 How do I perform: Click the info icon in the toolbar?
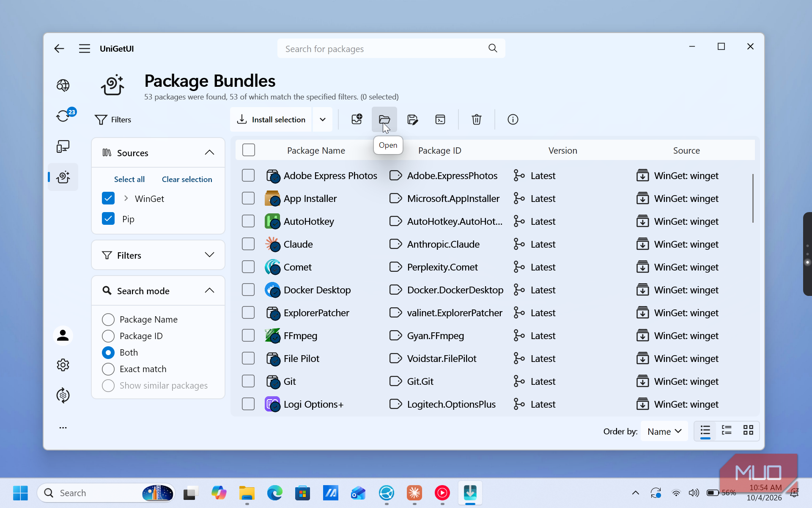tap(513, 119)
